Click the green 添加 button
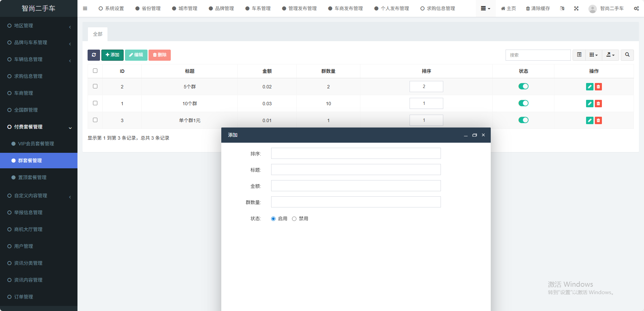Image resolution: width=644 pixels, height=311 pixels. click(x=112, y=55)
